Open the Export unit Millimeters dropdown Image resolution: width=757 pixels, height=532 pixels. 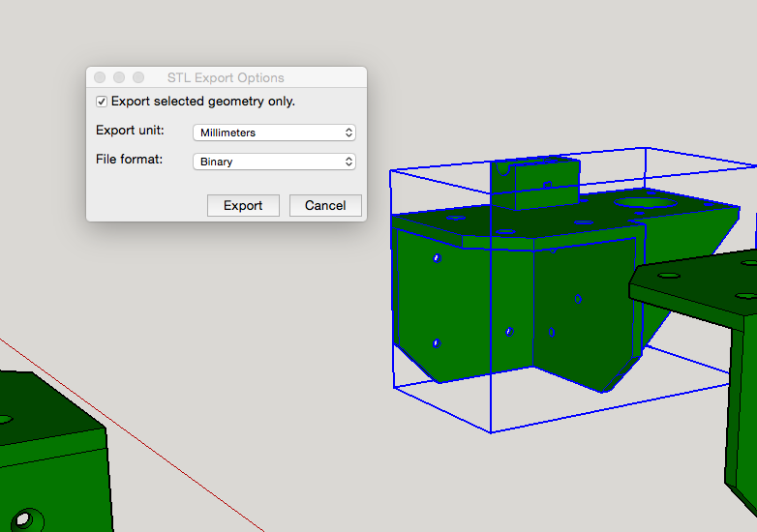tap(274, 133)
